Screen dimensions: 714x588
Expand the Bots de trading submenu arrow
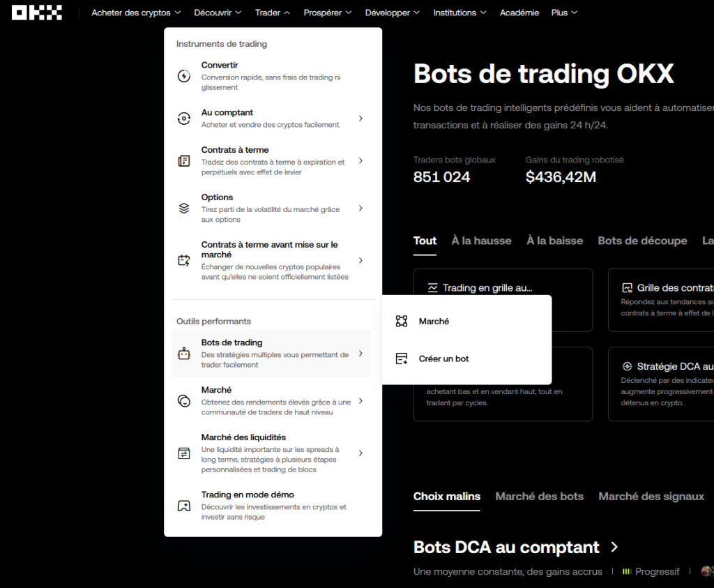(360, 354)
